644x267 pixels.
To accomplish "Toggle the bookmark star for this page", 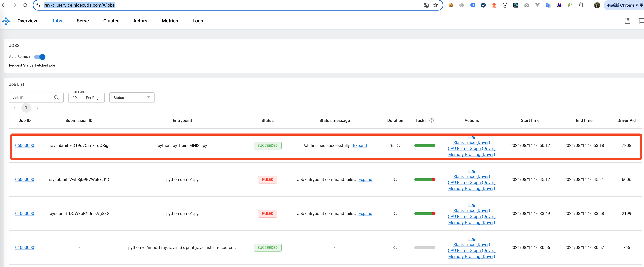I will pyautogui.click(x=436, y=5).
